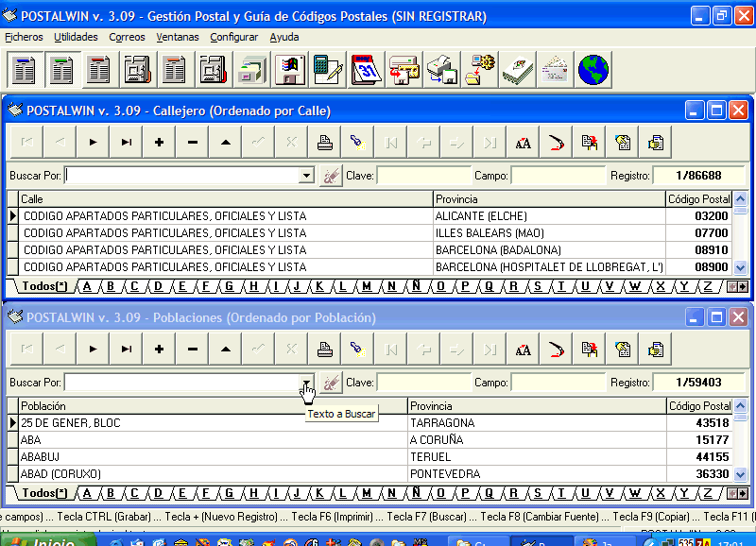Open the banknote stack icon in main toolbar
The width and height of the screenshot is (756, 546).
click(x=517, y=70)
